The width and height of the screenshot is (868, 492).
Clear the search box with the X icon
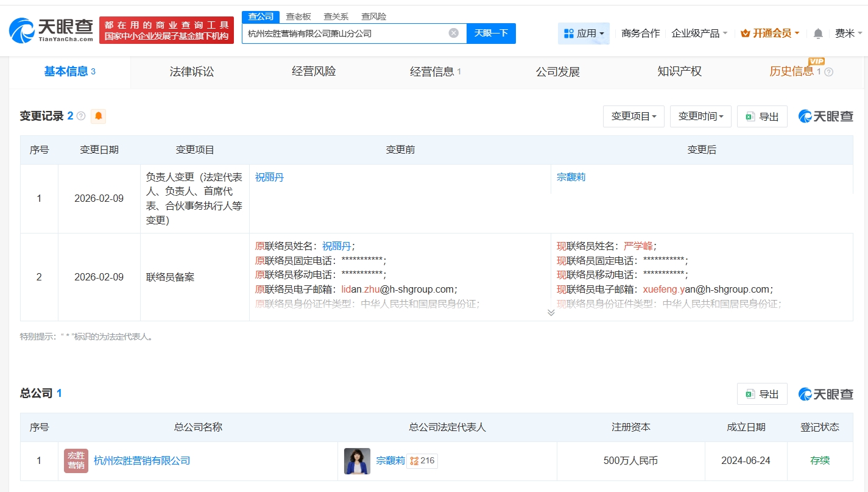[453, 33]
